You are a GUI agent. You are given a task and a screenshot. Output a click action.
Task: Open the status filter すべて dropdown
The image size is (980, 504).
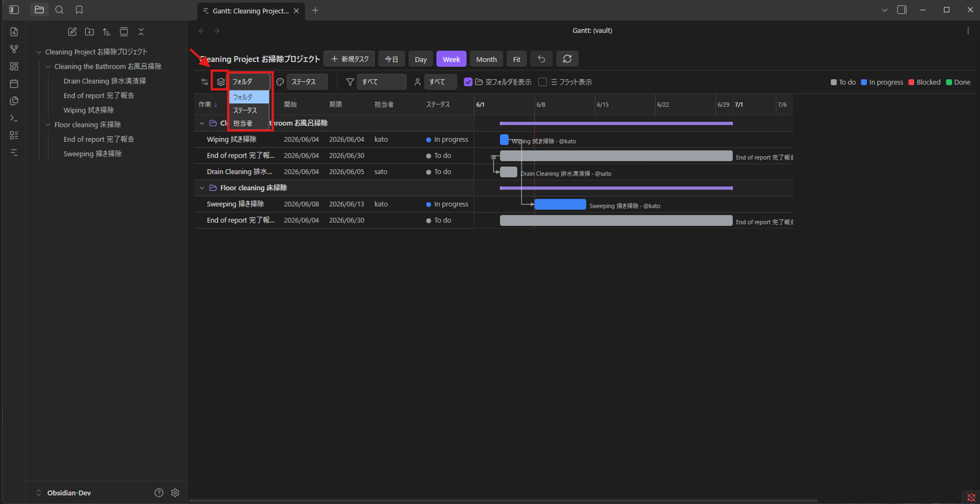(x=382, y=81)
